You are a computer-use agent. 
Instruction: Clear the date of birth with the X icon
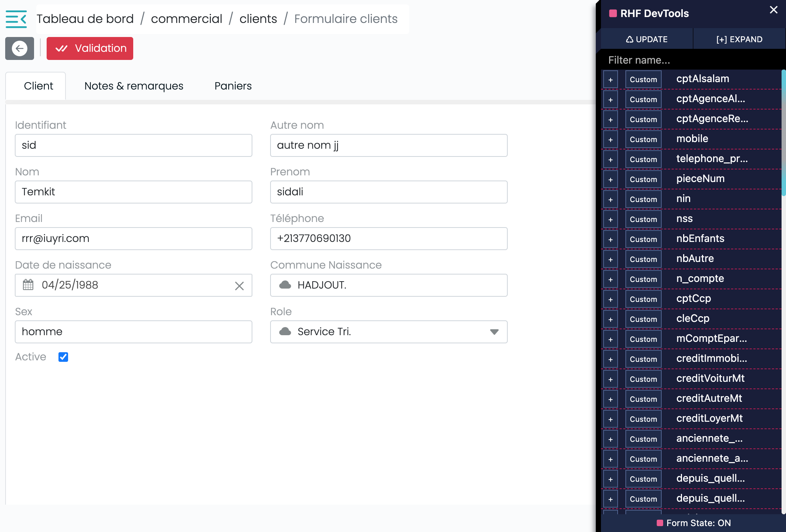point(239,286)
